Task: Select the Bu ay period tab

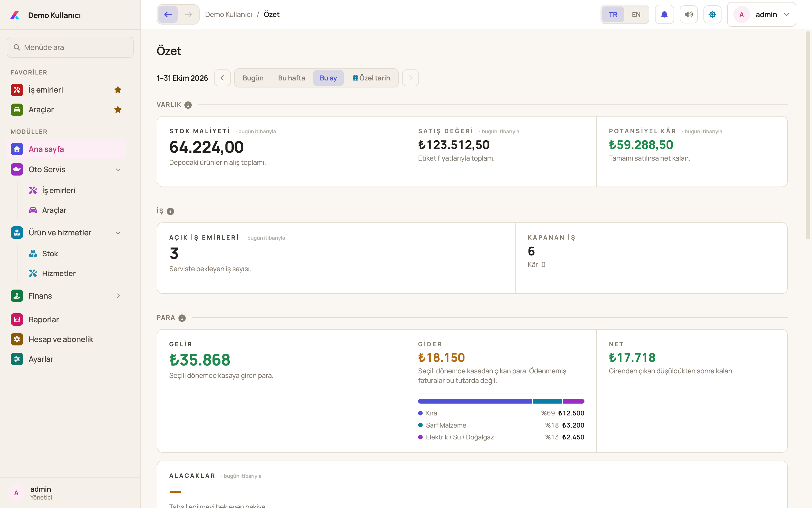Action: 328,78
